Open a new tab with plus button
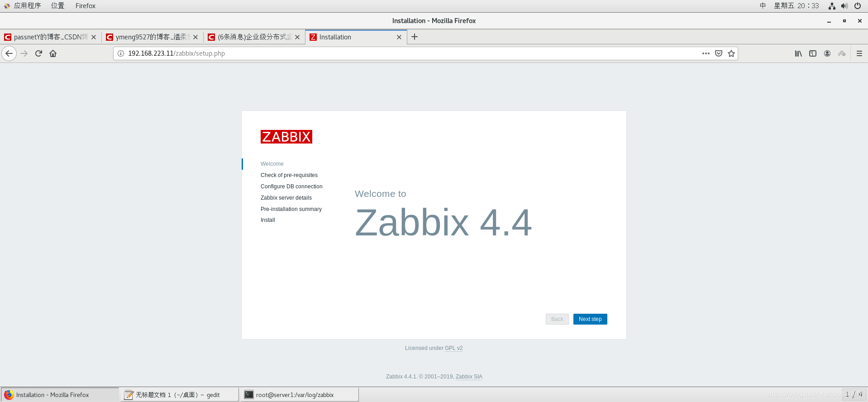Screen dimensions: 868x402 (415, 37)
